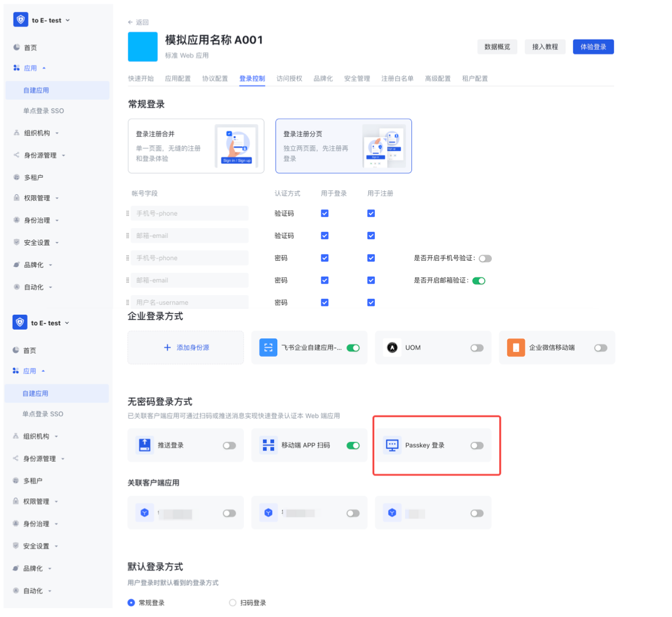The width and height of the screenshot is (672, 617).
Task: Uncheck 用于登录 checkbox for 用户名-username row
Action: click(x=325, y=303)
